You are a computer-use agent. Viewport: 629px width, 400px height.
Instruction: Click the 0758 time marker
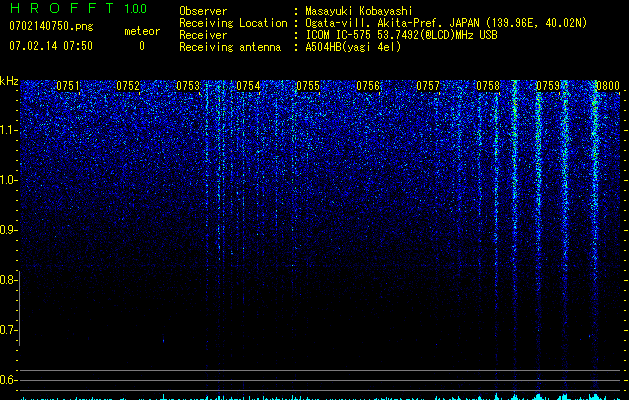488,86
